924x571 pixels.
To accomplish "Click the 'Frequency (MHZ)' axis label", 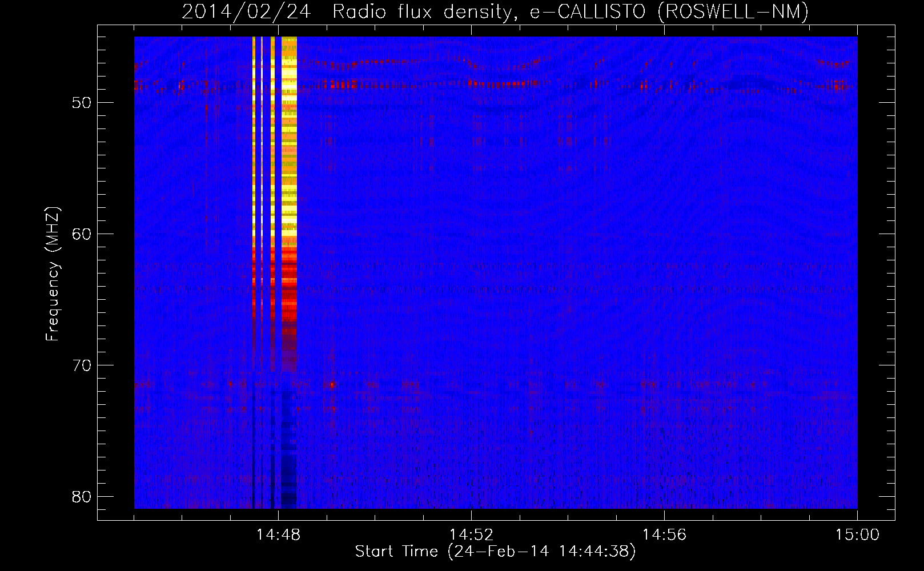I will pos(53,274).
